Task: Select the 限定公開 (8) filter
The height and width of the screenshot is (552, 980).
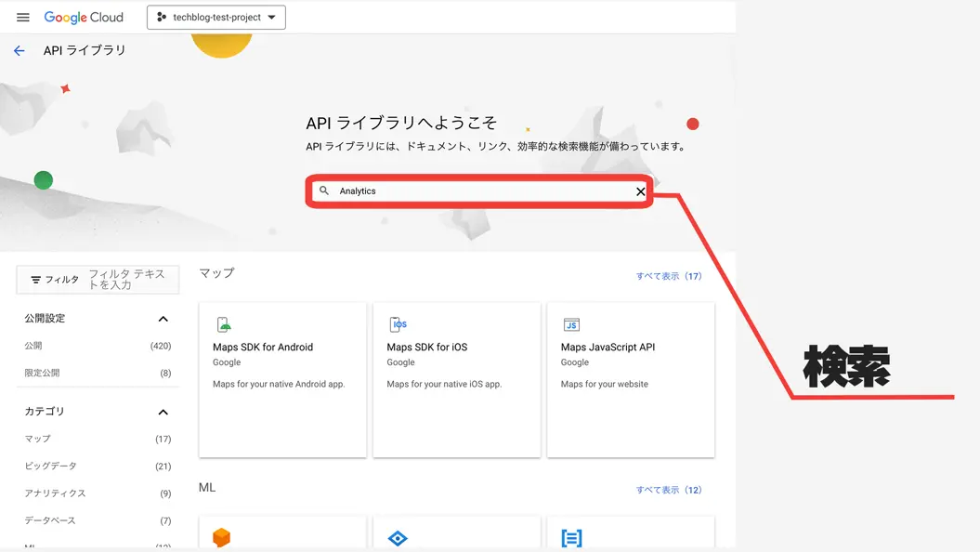Action: point(98,374)
